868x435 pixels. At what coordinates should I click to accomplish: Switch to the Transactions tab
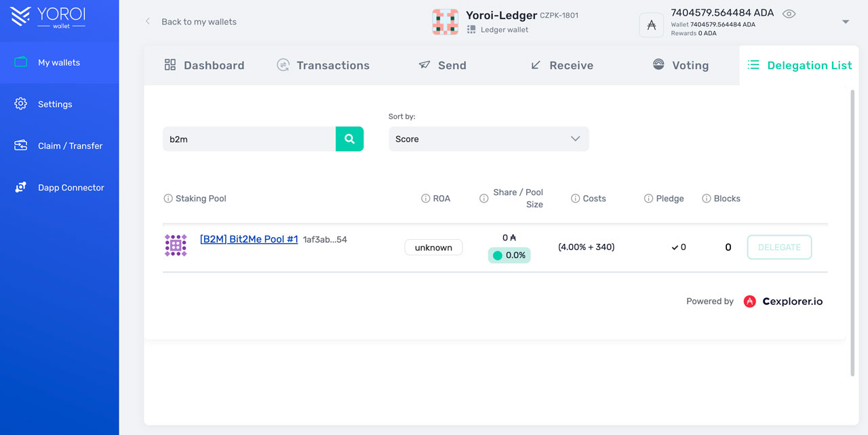323,65
